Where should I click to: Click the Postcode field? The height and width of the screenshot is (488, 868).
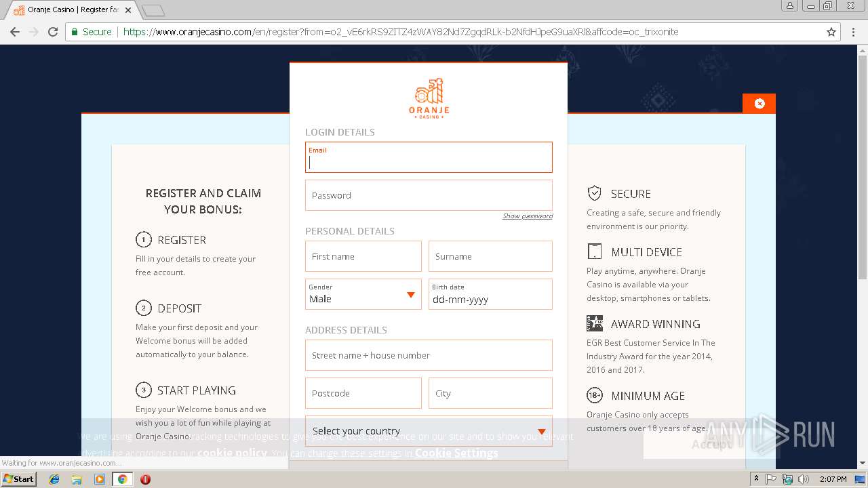(363, 393)
